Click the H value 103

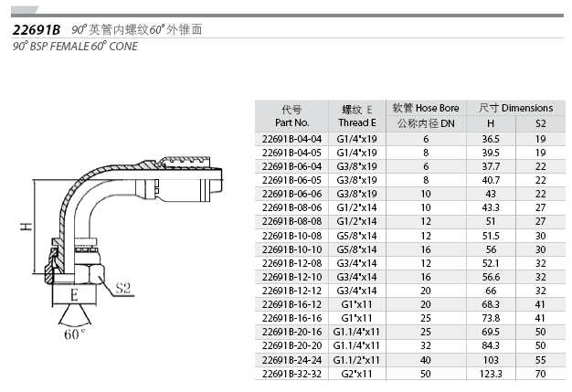tap(491, 360)
